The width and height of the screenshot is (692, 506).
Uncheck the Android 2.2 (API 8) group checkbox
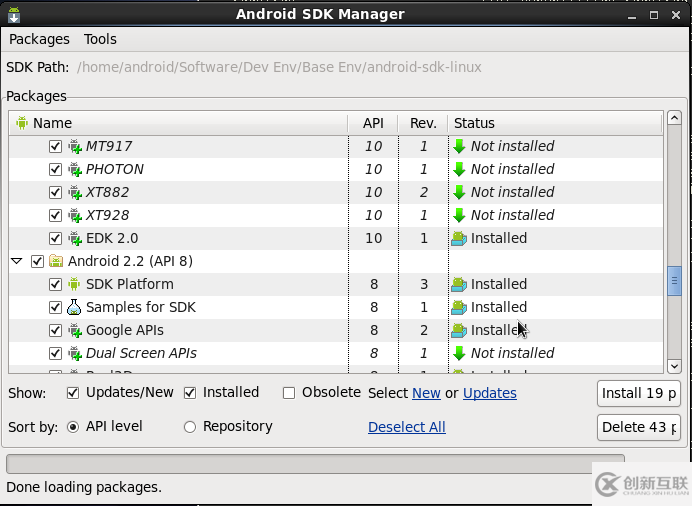click(x=37, y=261)
